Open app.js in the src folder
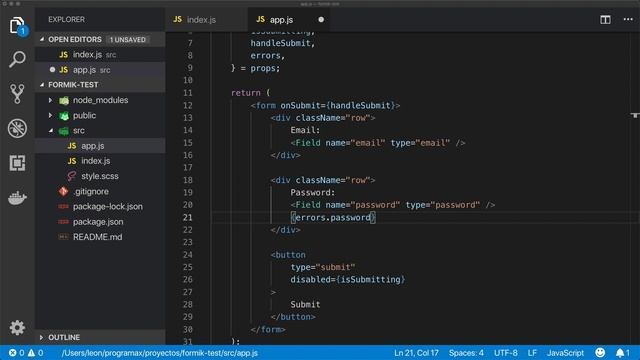This screenshot has height=360, width=640. pos(100,146)
